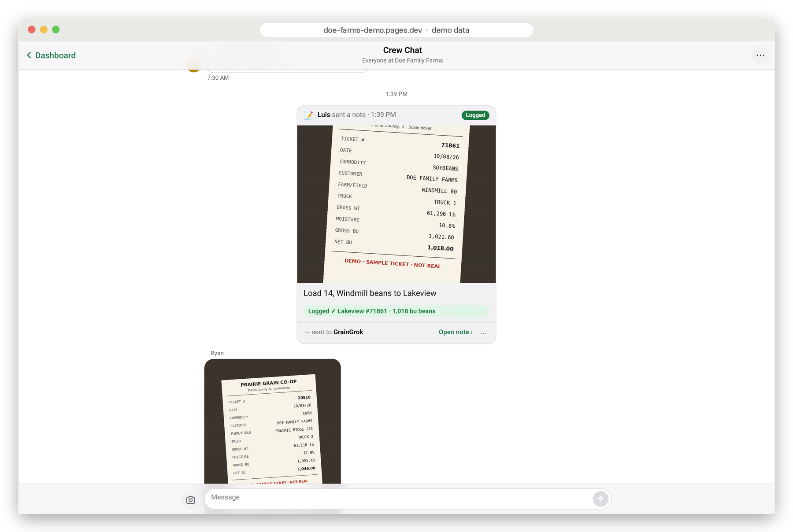
Task: Click "Load 14, Windmill beans to Lakeview" caption
Action: (x=370, y=293)
